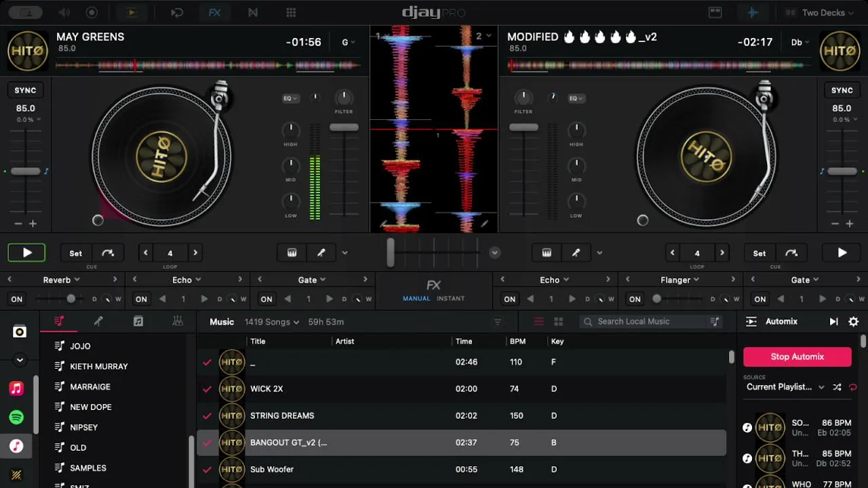868x488 pixels.
Task: Open deck 1 Echo effect selector dropdown
Action: coord(186,280)
